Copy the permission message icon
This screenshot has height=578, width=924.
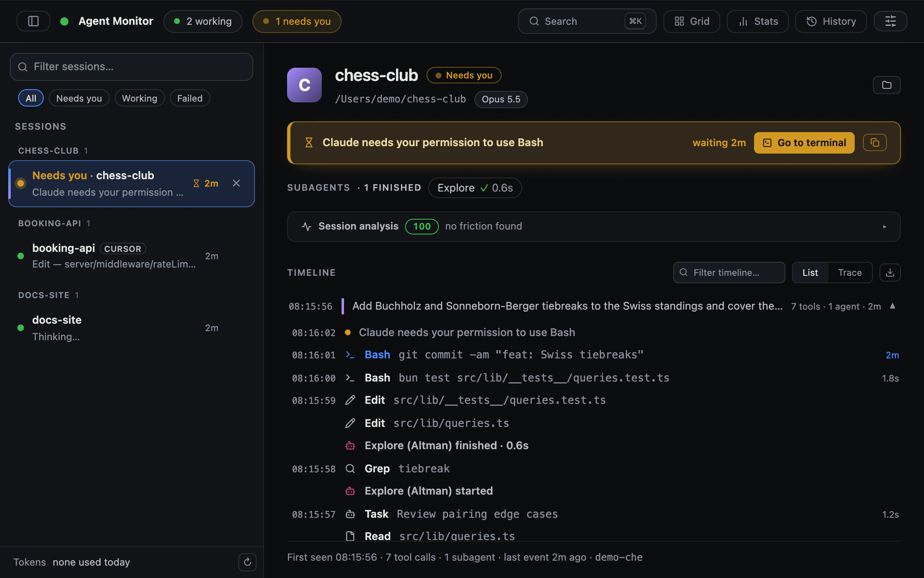point(875,142)
